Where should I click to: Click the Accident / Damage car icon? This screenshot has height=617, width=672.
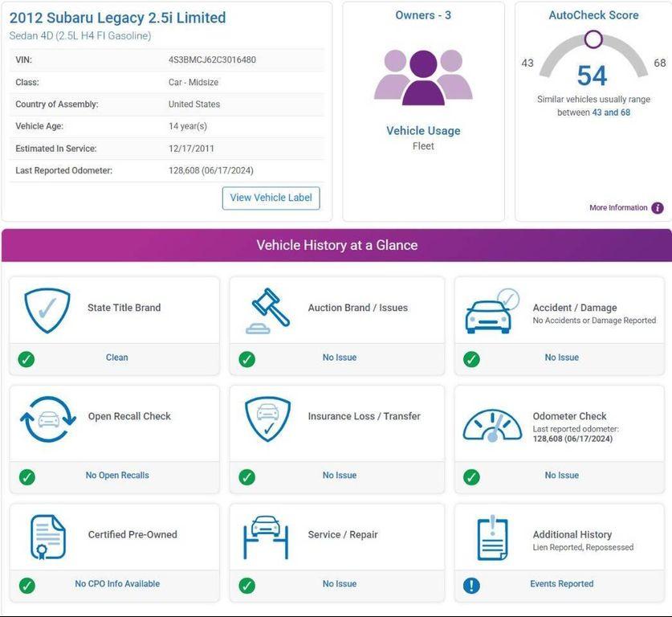point(492,311)
